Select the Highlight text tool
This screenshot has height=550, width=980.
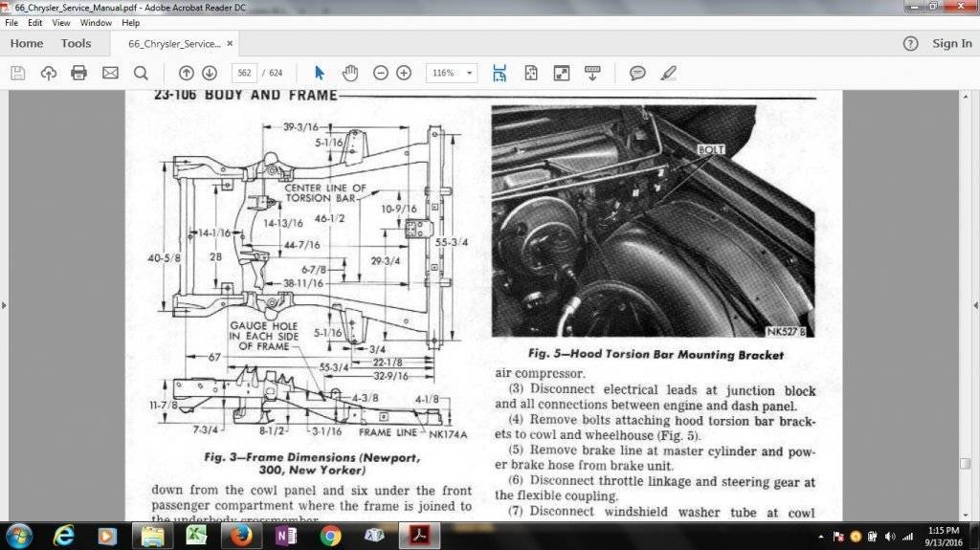click(668, 73)
